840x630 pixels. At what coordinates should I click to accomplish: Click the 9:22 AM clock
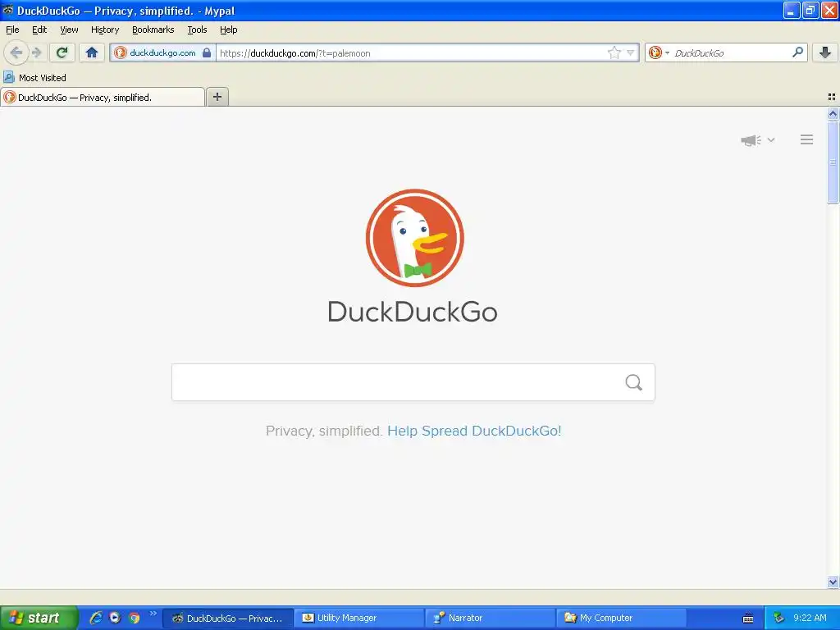810,619
